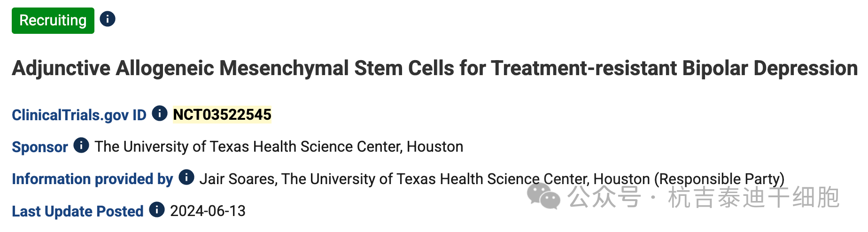The image size is (868, 232).
Task: Click the Sponsor field label
Action: (40, 147)
